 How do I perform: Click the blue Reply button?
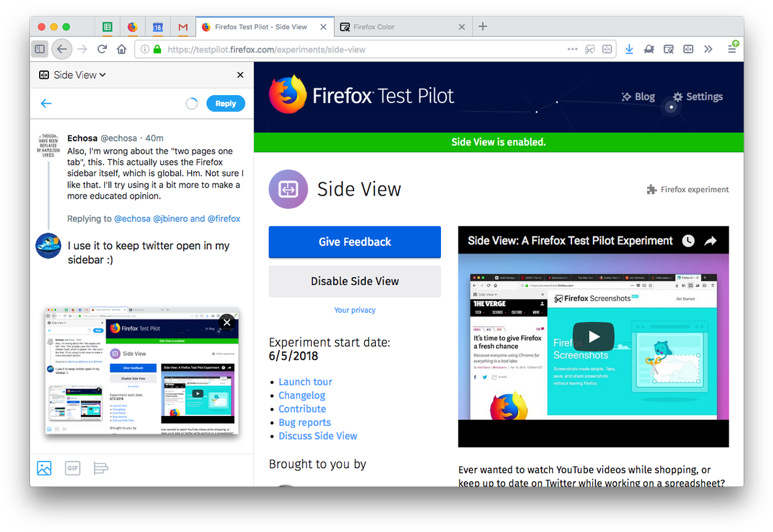pos(225,104)
